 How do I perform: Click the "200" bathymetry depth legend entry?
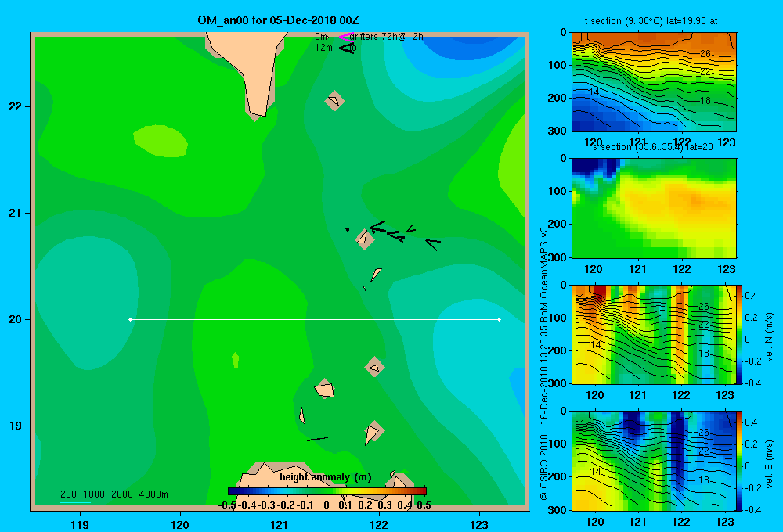(68, 494)
